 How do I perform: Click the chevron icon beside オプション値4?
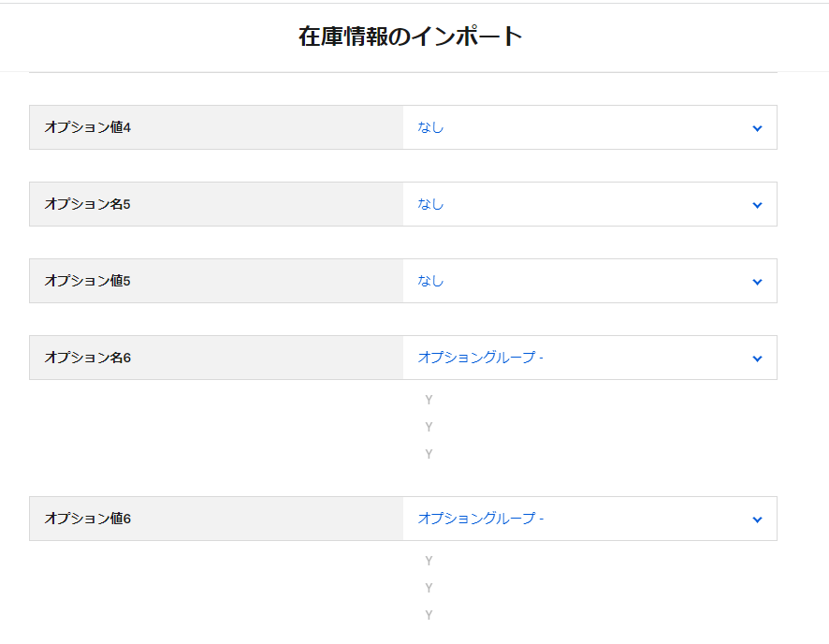click(757, 127)
